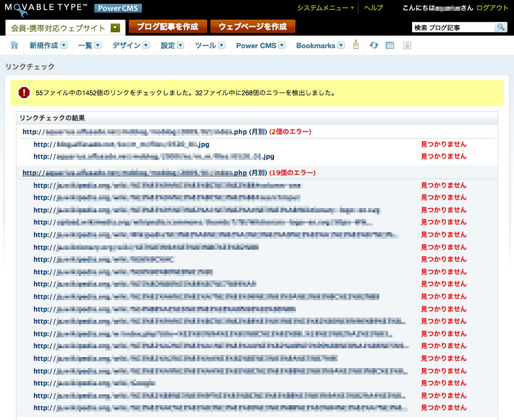Image resolution: width=514 pixels, height=420 pixels.
Task: Expand the デザイン dropdown arrow
Action: point(146,45)
